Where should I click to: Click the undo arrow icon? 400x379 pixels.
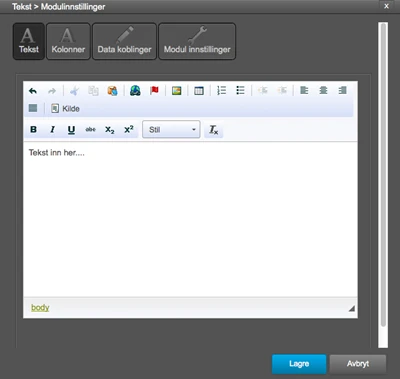[x=33, y=91]
